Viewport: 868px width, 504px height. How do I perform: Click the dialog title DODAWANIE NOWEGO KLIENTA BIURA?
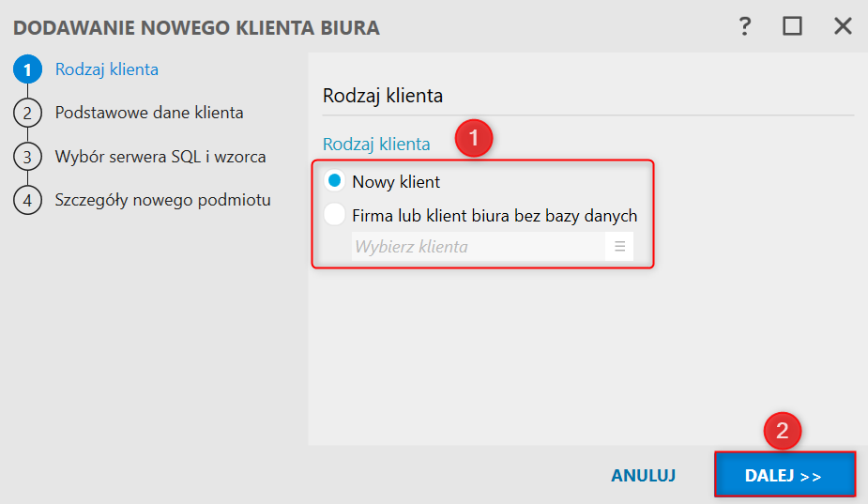click(x=196, y=27)
